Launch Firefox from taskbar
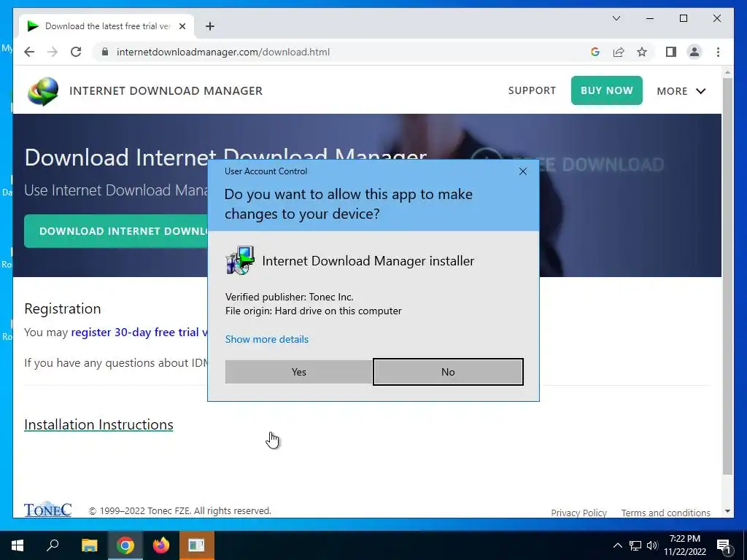This screenshot has height=560, width=747. pyautogui.click(x=161, y=545)
